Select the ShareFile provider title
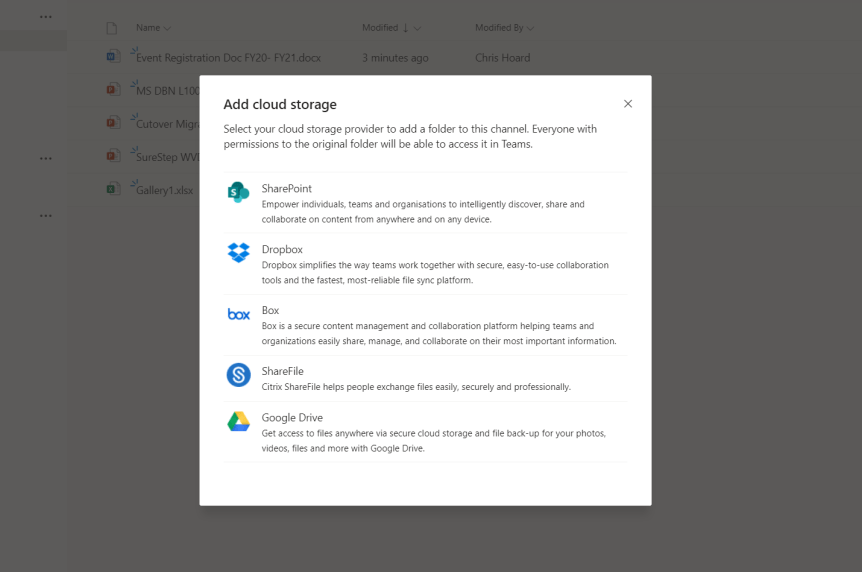This screenshot has height=572, width=862. (282, 371)
